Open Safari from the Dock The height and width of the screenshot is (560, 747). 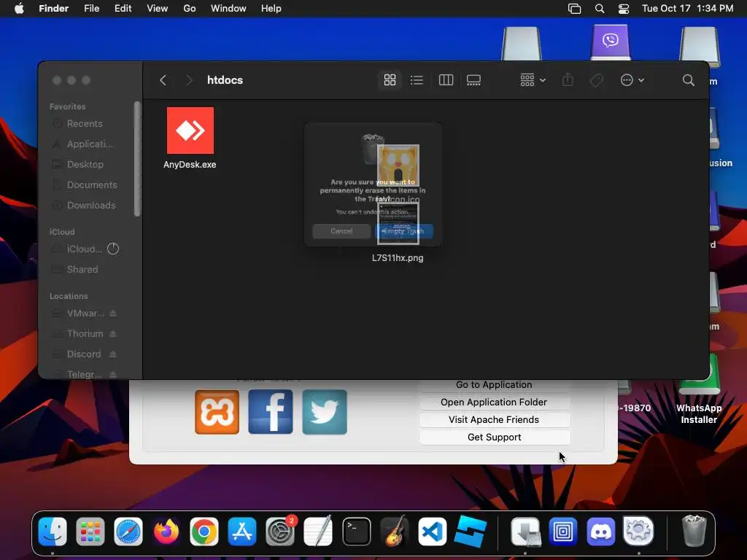(x=128, y=531)
